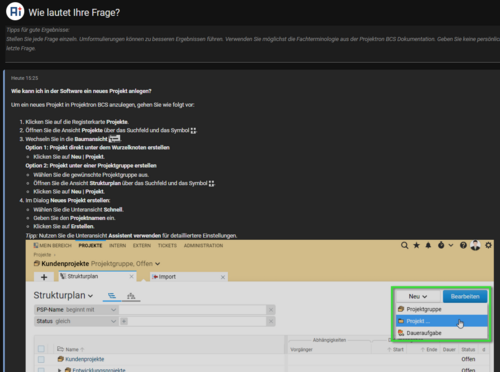Open the help question mark icon
Image resolution: width=500 pixels, height=372 pixels.
[x=463, y=246]
